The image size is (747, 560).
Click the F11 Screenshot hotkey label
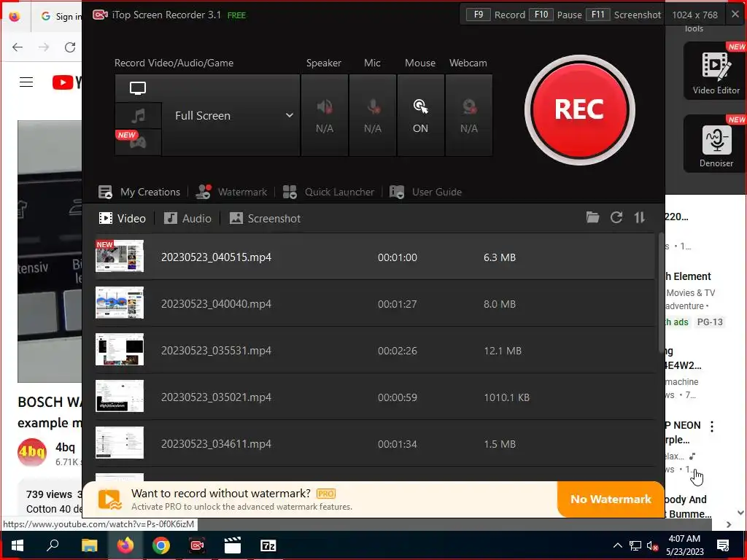[x=623, y=15]
